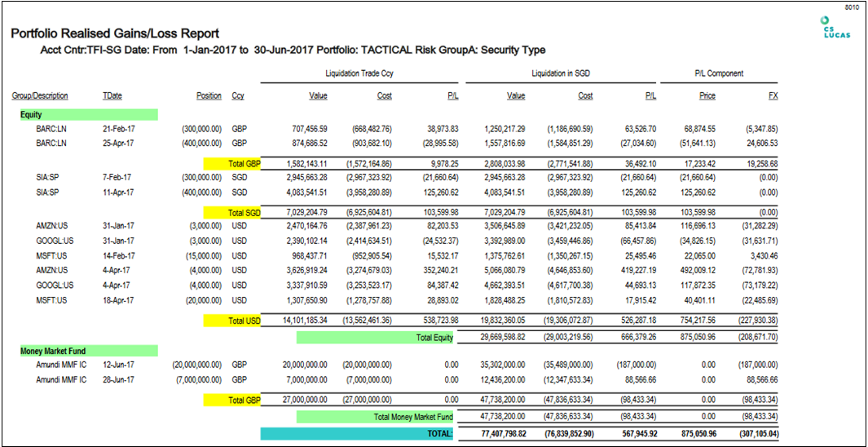Click the green Total Equity label

pos(376,338)
